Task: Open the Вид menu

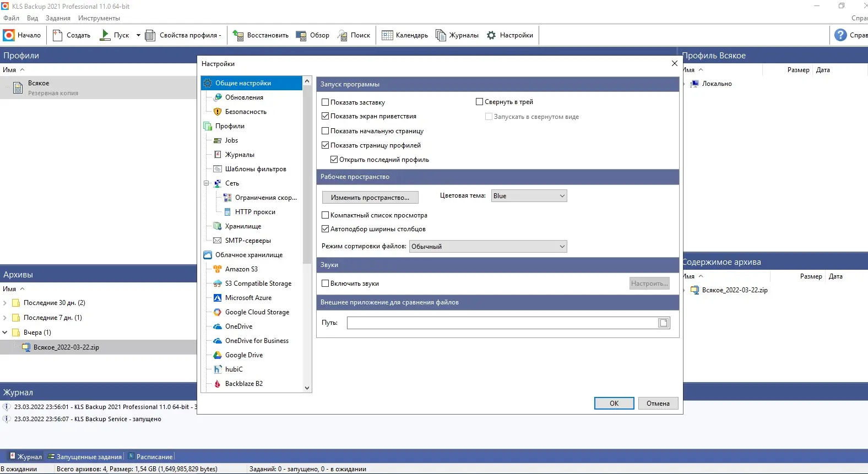Action: point(32,18)
